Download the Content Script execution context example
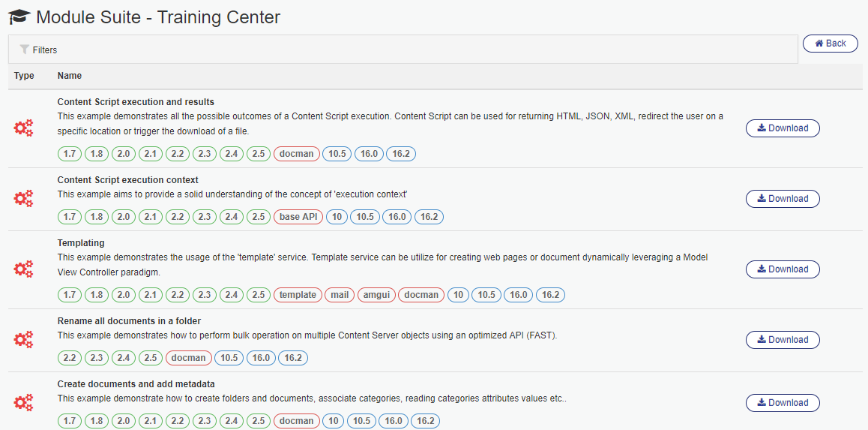 click(x=783, y=199)
